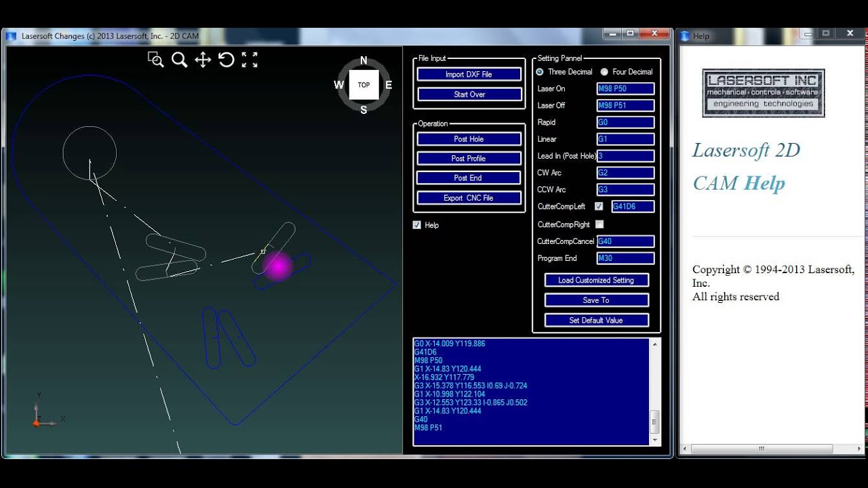Click the CCW Arc G3 field
This screenshot has width=868, height=488.
(x=625, y=190)
